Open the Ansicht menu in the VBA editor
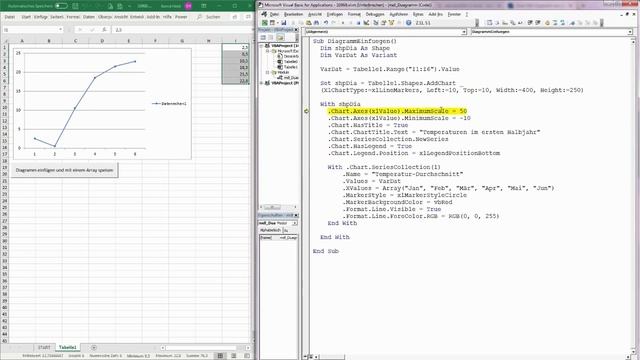 point(315,14)
